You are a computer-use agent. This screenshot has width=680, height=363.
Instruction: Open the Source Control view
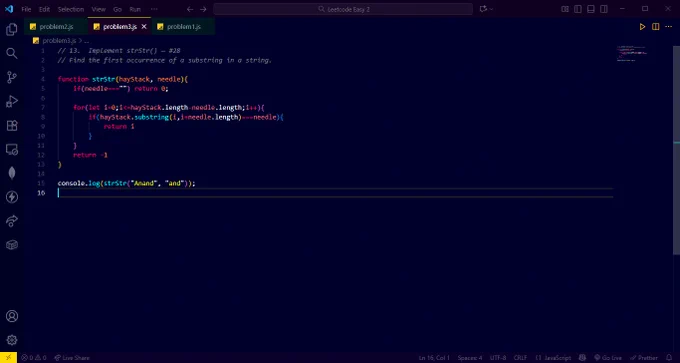[12, 78]
